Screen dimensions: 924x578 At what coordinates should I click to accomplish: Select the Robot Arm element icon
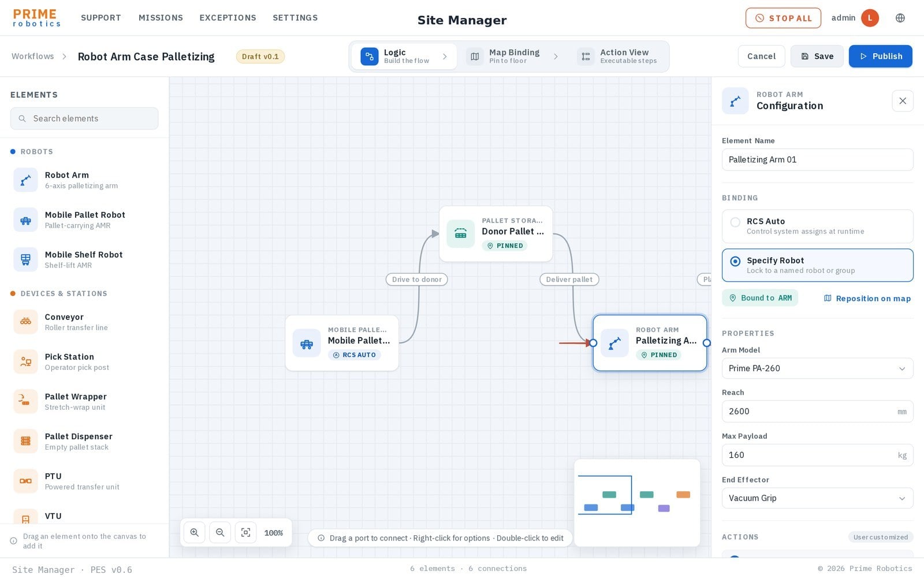[x=25, y=180]
